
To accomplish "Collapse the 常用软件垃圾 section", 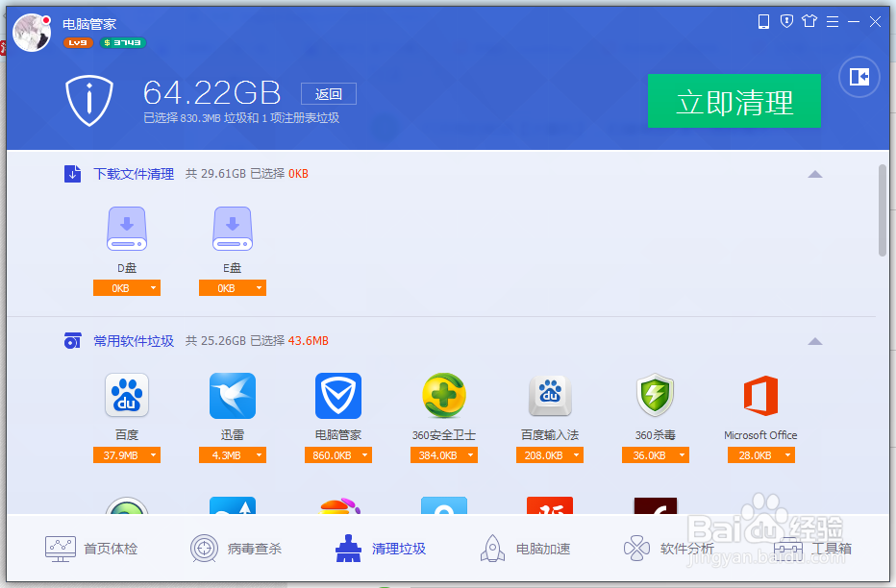I will point(815,340).
